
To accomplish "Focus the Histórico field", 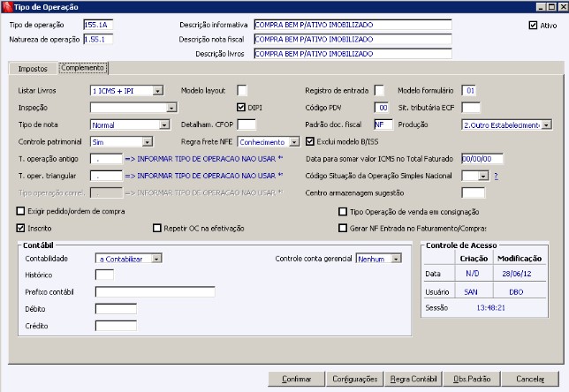I will [104, 275].
